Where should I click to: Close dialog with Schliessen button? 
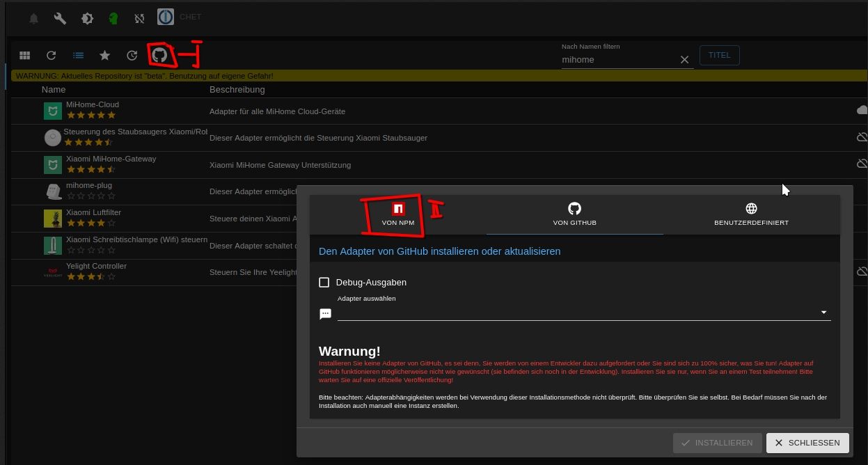click(807, 443)
